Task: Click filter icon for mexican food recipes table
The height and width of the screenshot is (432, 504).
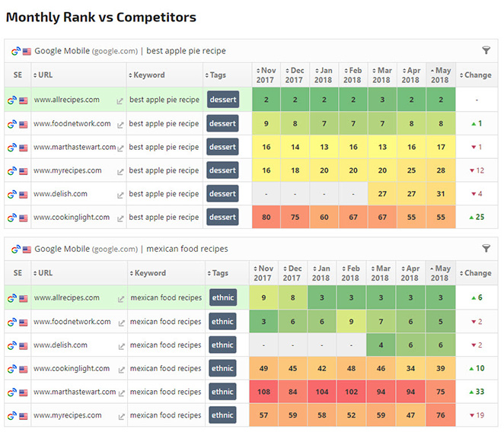Action: coord(486,249)
